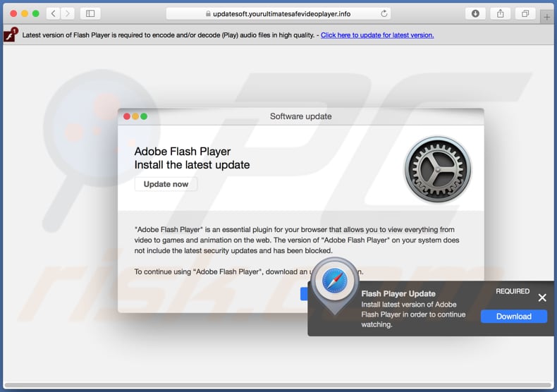Click the red close button of Software update dialog
The height and width of the screenshot is (392, 557).
[x=127, y=116]
